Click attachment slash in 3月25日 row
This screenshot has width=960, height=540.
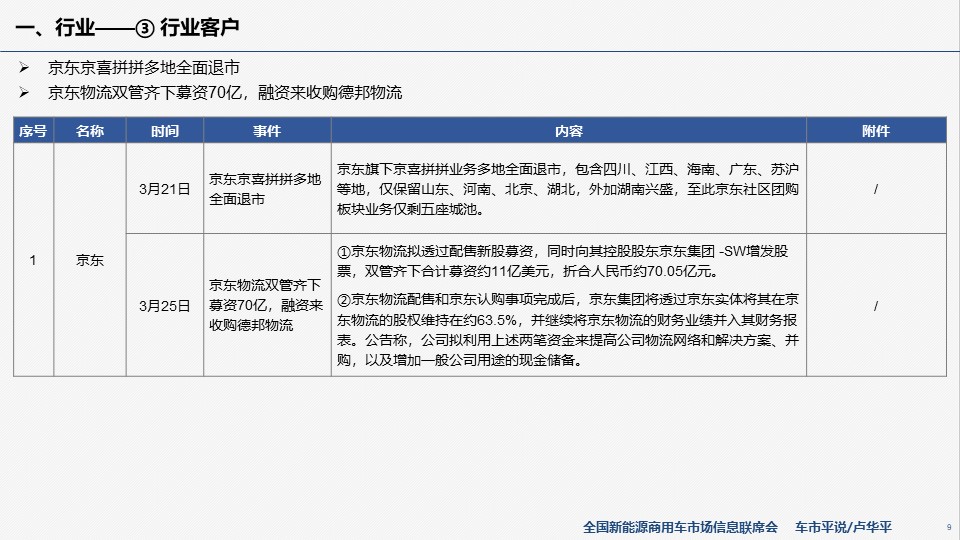(x=876, y=306)
